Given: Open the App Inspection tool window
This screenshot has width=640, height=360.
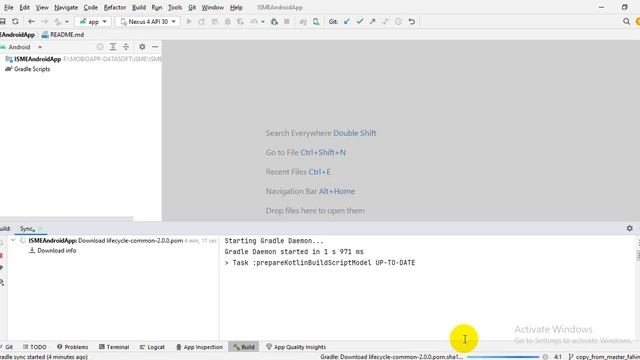Looking at the screenshot, I should (199, 347).
